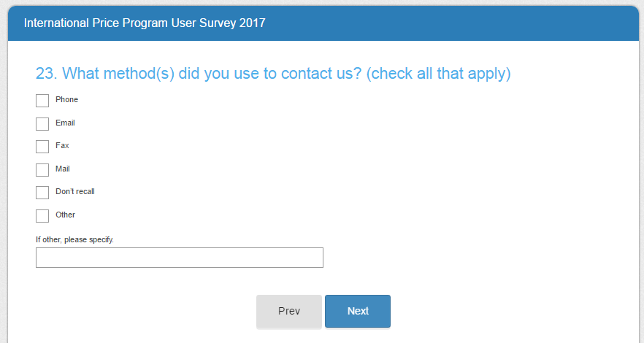Focus the 'If other, please specify' text field
This screenshot has height=343, width=644.
[179, 258]
